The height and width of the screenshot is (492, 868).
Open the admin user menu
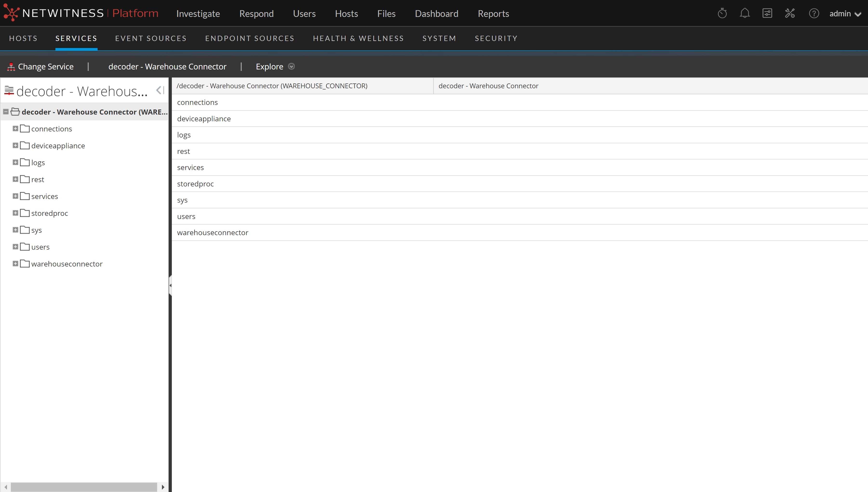click(845, 14)
